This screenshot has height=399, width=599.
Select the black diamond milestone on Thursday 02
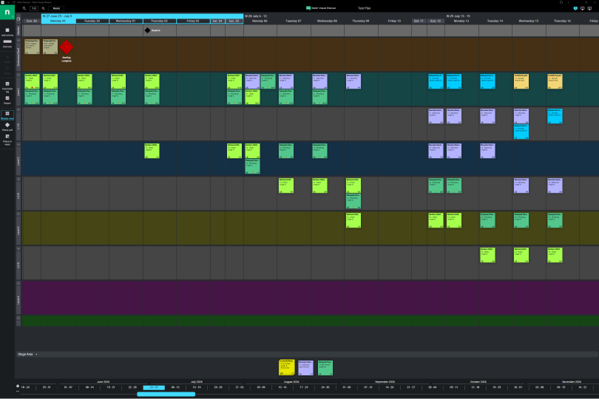click(147, 30)
